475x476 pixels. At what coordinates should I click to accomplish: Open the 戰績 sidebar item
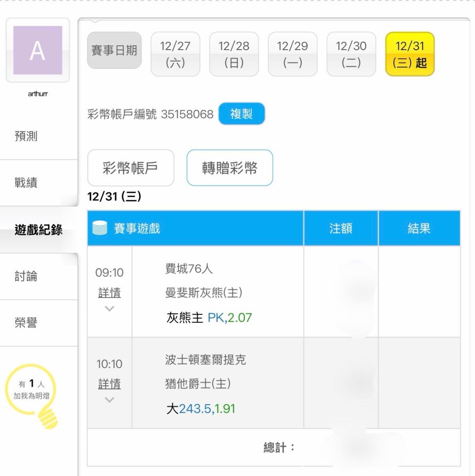tap(26, 183)
